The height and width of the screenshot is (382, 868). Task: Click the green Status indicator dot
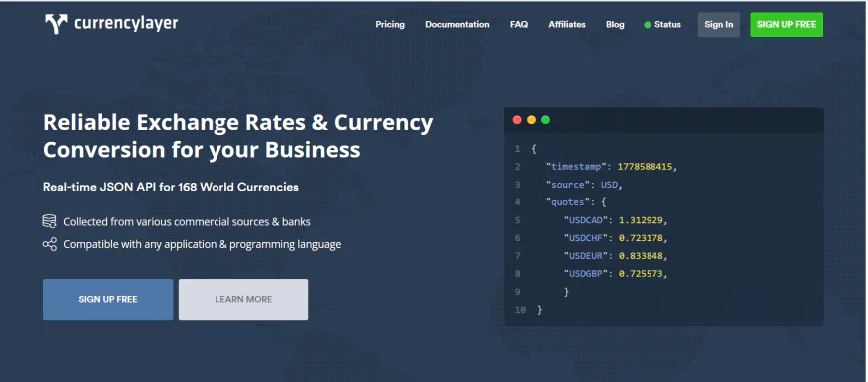click(648, 25)
